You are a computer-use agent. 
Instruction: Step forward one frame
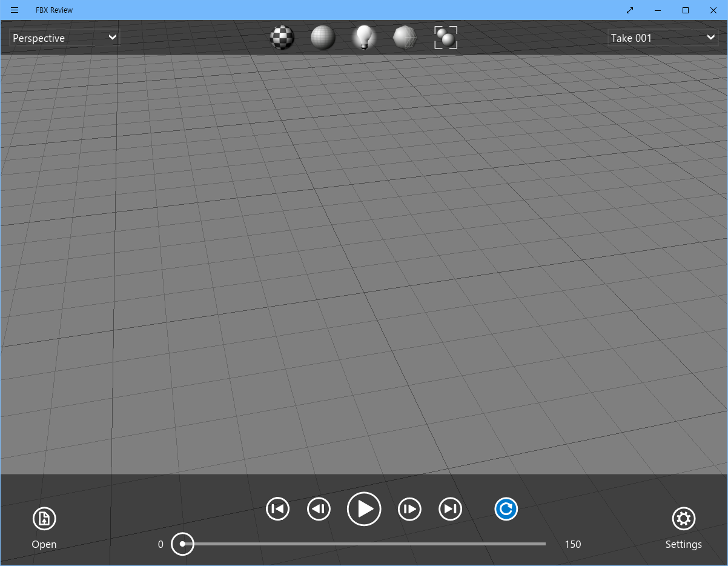coord(409,509)
